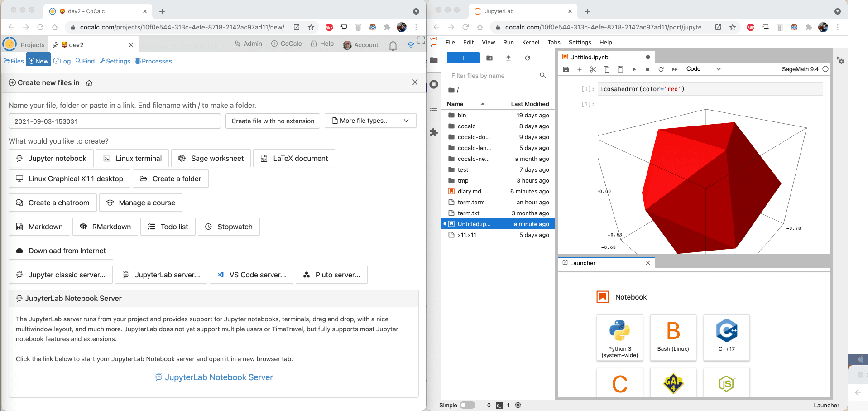Run the selected cell with play icon
Image resolution: width=868 pixels, height=411 pixels.
click(634, 69)
